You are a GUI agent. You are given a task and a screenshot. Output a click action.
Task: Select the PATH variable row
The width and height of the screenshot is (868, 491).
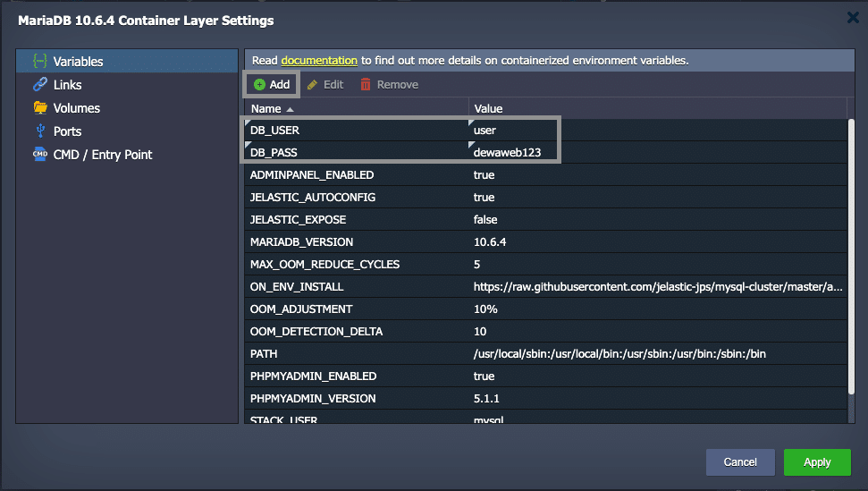click(546, 354)
